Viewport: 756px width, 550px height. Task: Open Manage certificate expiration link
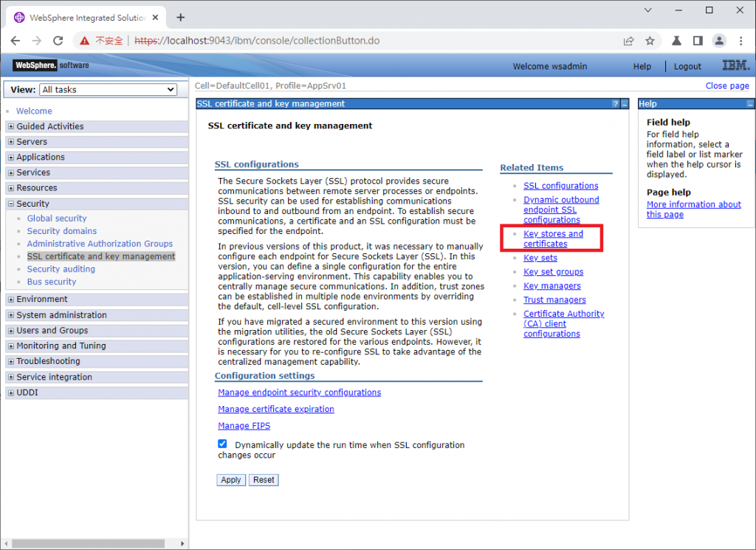tap(276, 409)
